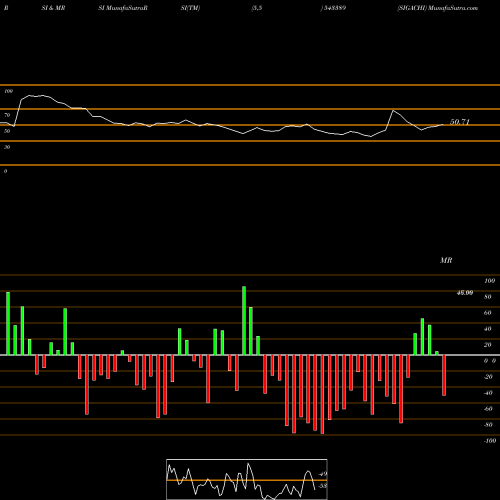The image size is (500, 500).
Task: Click the MR axis label -80
Action: pyautogui.click(x=488, y=425)
